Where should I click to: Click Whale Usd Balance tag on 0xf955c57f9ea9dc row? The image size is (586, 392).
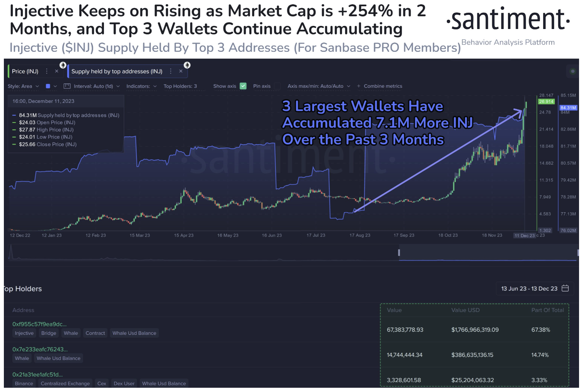click(134, 333)
